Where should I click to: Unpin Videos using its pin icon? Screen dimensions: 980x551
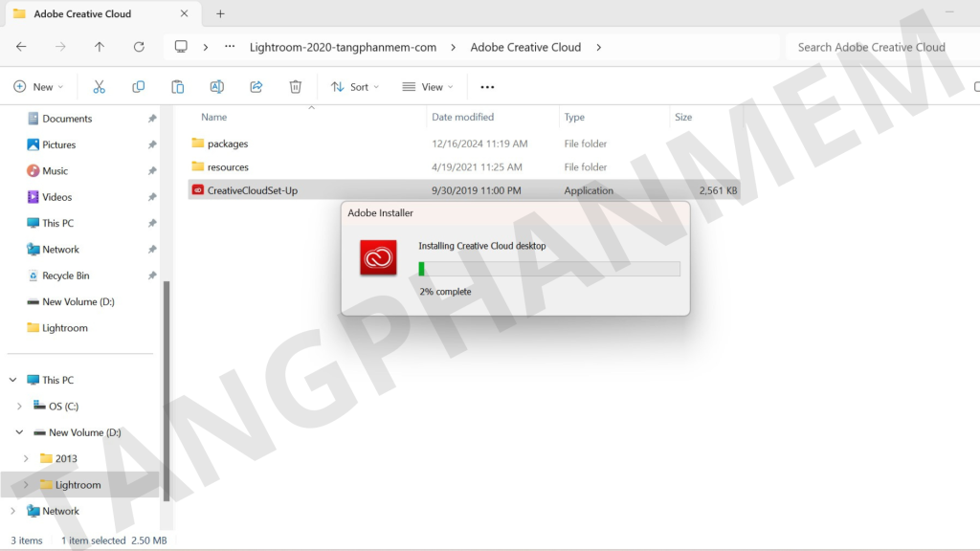[x=152, y=197]
